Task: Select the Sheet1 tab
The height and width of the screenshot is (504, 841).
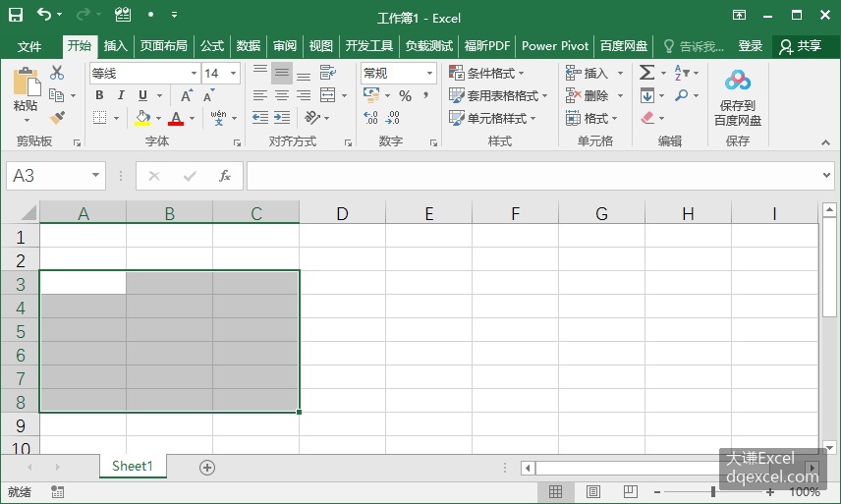Action: click(133, 466)
